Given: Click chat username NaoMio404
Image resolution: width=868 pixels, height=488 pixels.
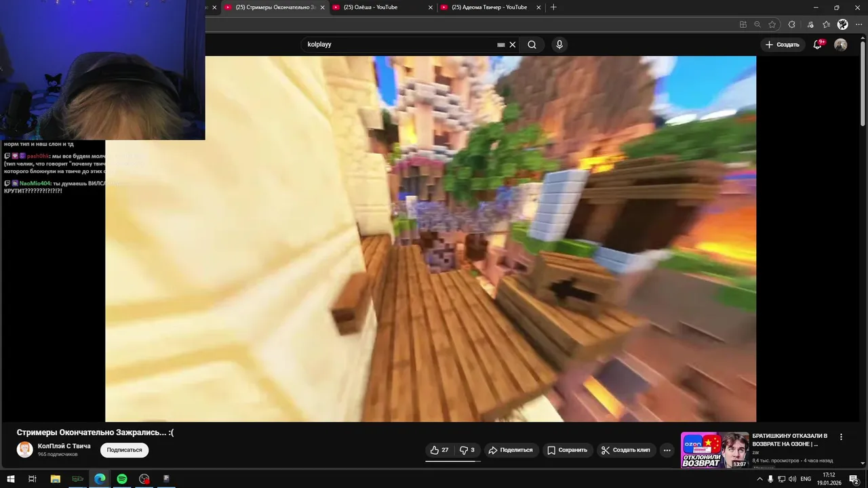Looking at the screenshot, I should pos(35,184).
